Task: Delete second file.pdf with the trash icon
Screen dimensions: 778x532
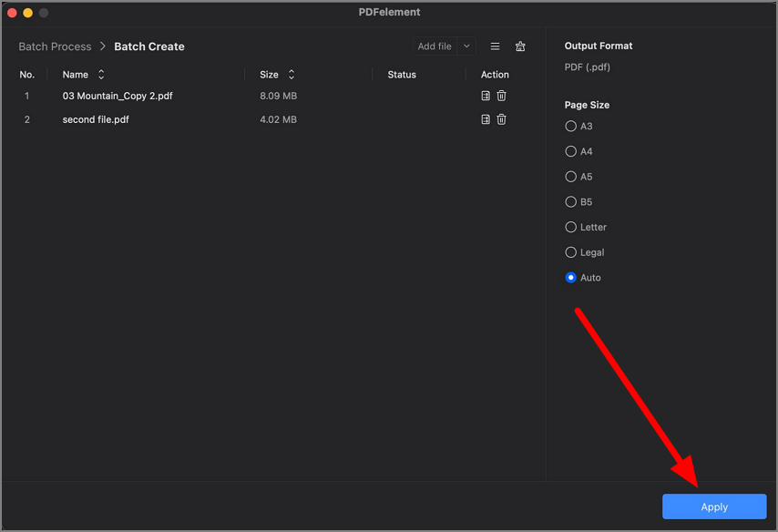Action: (501, 119)
